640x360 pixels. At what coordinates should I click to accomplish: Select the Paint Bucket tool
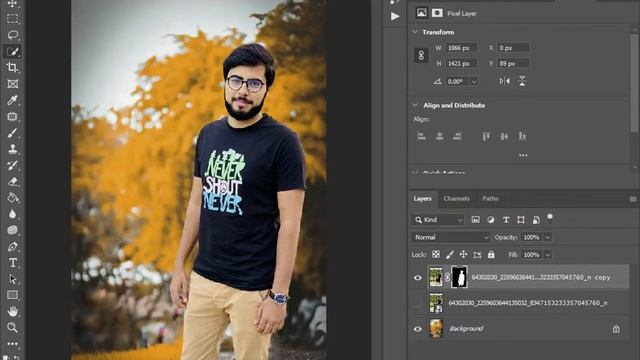pos(13,198)
